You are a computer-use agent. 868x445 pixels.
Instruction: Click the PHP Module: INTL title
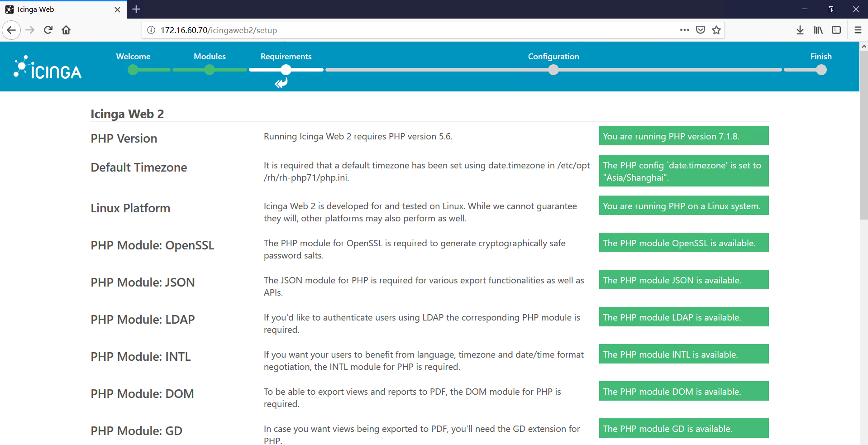tap(141, 357)
